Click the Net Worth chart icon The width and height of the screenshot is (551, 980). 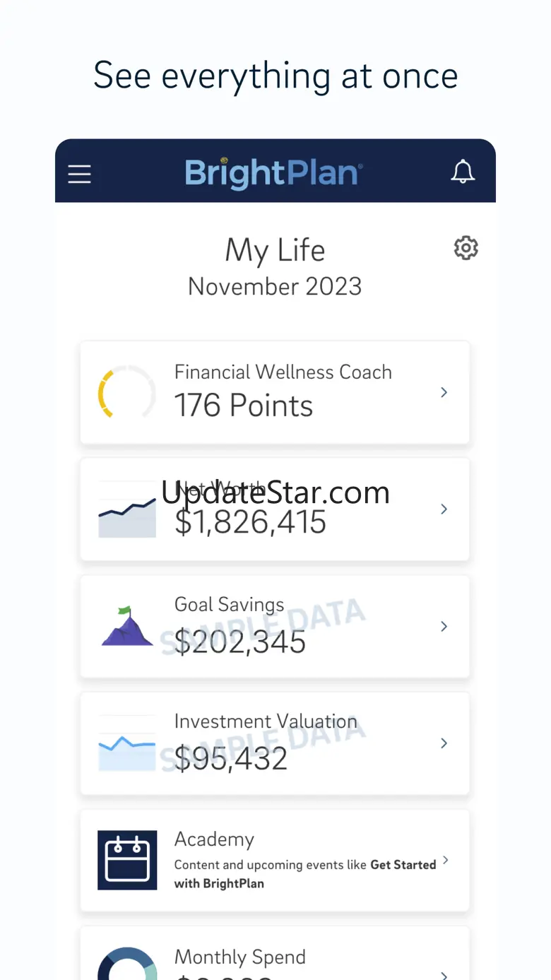126,509
